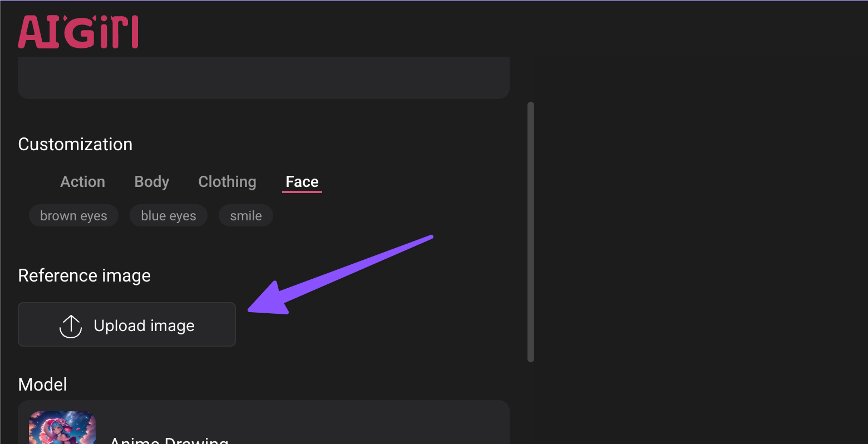Viewport: 868px width, 444px height.
Task: Select the Anime Drawing model thumbnail
Action: [62, 427]
